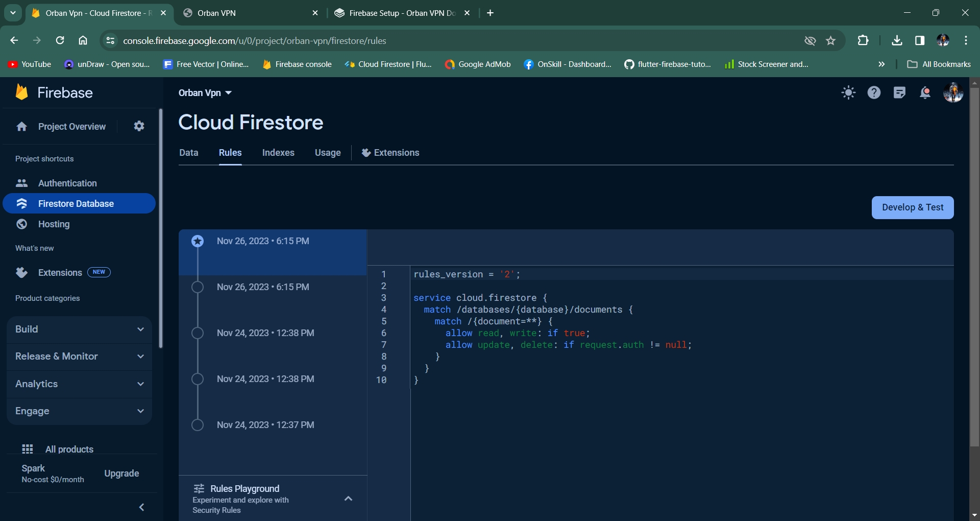This screenshot has width=980, height=521.
Task: Click the project settings gear icon
Action: 139,126
